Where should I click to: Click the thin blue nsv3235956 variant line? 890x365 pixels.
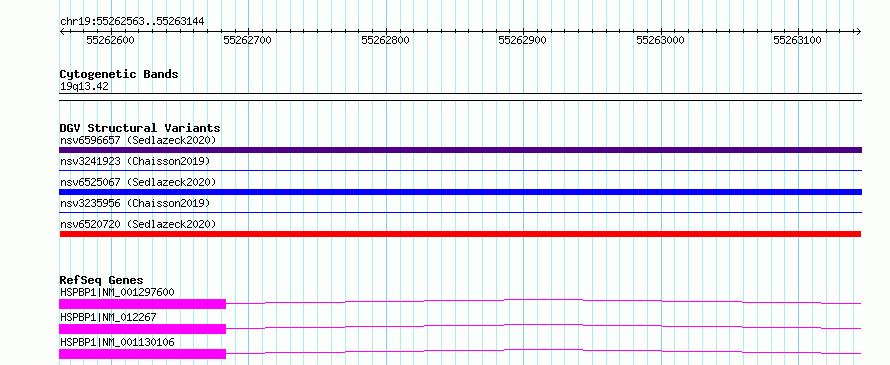(460, 212)
